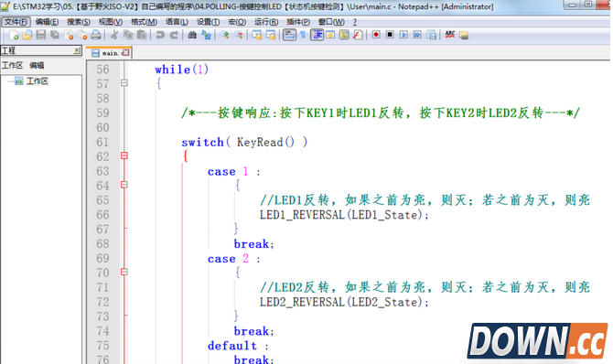The height and width of the screenshot is (364, 613).
Task: Close all documents with the Close All icon
Action: (82, 35)
